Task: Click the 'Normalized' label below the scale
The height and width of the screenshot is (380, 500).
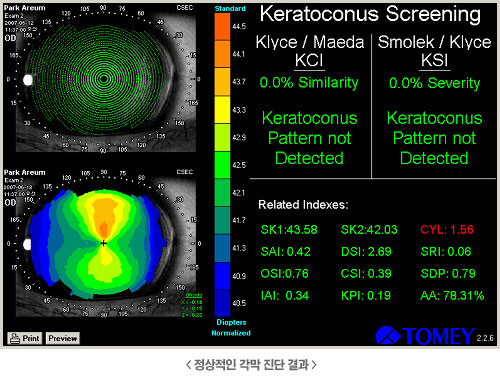Action: click(231, 333)
